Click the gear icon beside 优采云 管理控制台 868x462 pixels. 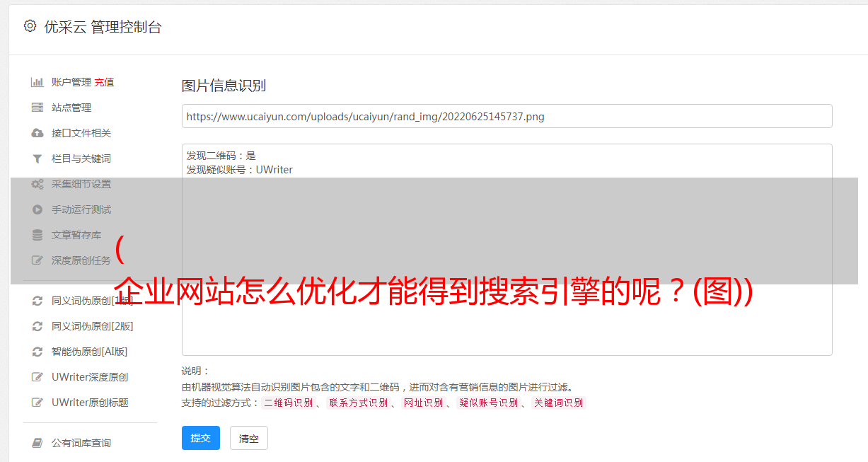(30, 26)
